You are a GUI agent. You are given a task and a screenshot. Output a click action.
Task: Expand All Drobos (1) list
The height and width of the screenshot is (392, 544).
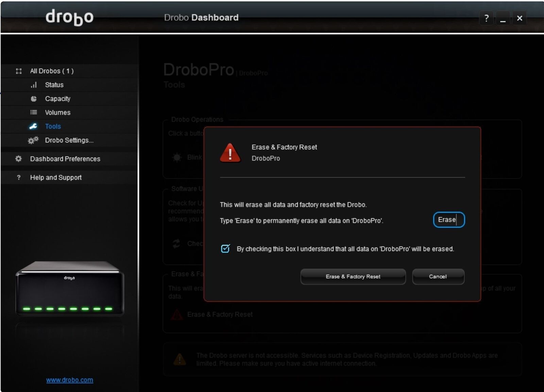pyautogui.click(x=52, y=71)
